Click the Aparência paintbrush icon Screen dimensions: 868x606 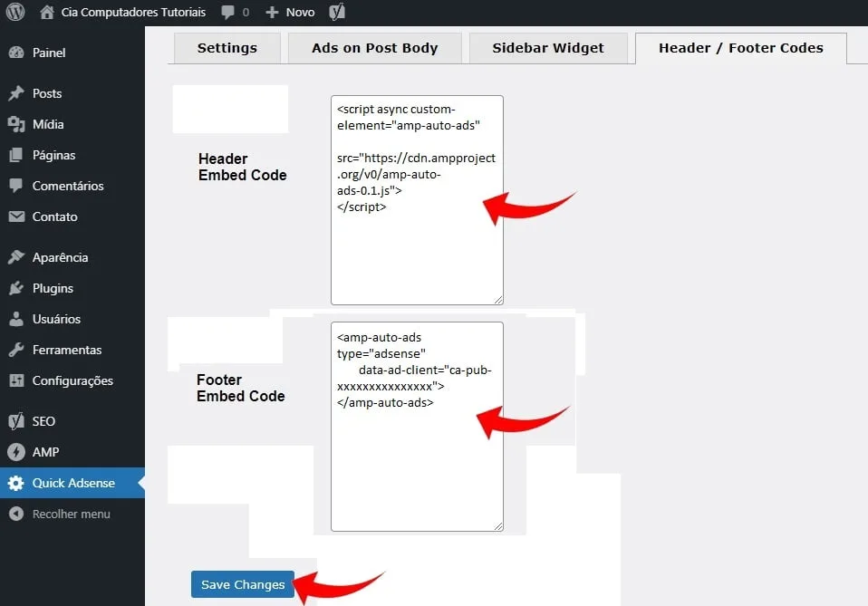[16, 256]
